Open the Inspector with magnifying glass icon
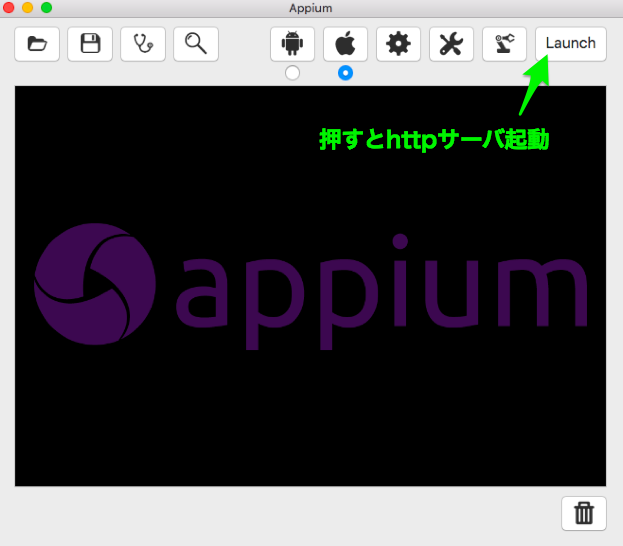 click(x=196, y=44)
